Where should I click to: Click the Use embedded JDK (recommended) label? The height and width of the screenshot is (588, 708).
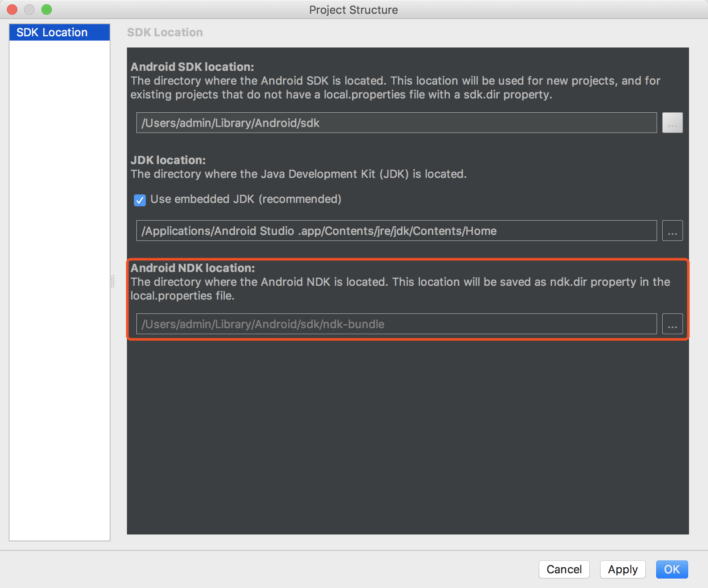point(246,199)
